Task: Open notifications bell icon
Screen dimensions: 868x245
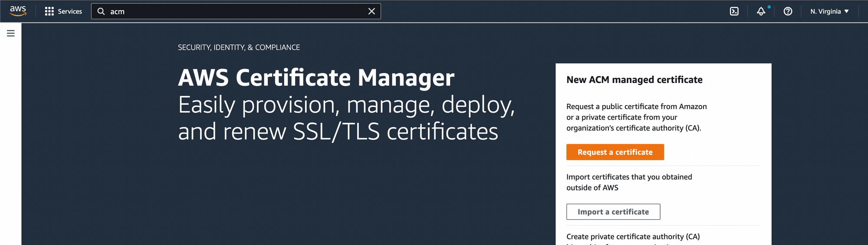Action: 761,11
